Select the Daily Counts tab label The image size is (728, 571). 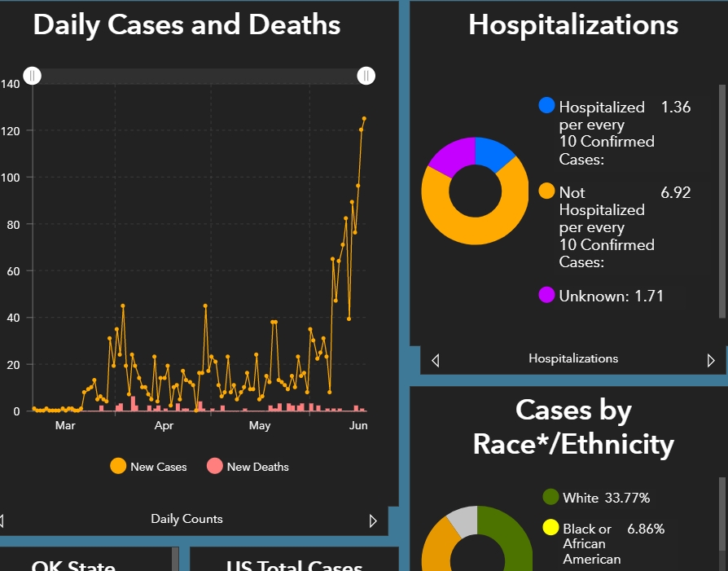tap(186, 519)
